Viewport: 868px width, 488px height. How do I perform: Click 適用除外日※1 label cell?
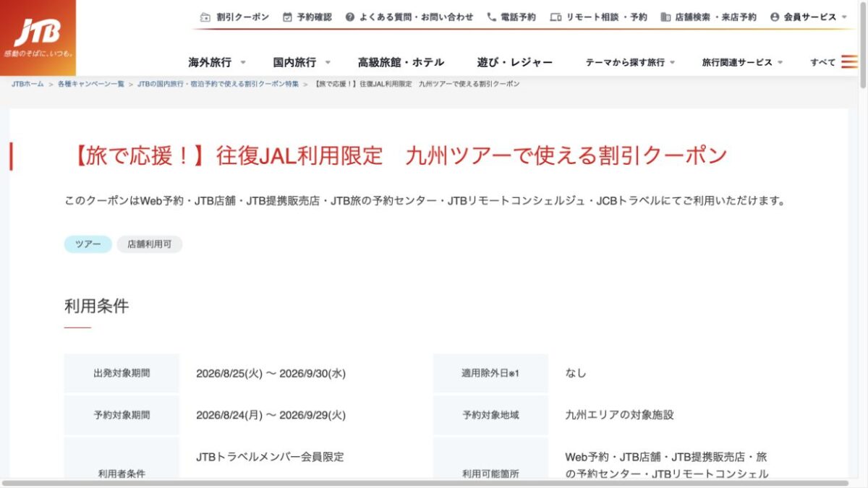[490, 373]
